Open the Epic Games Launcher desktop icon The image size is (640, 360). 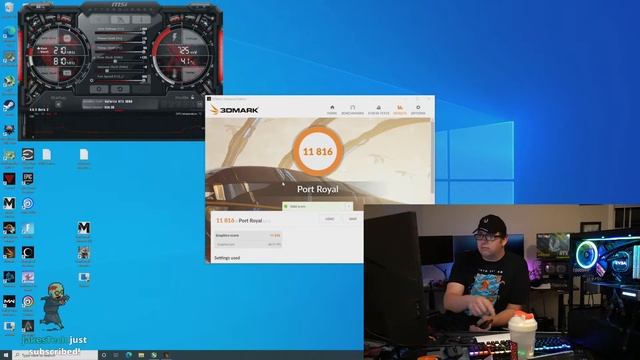click(28, 179)
